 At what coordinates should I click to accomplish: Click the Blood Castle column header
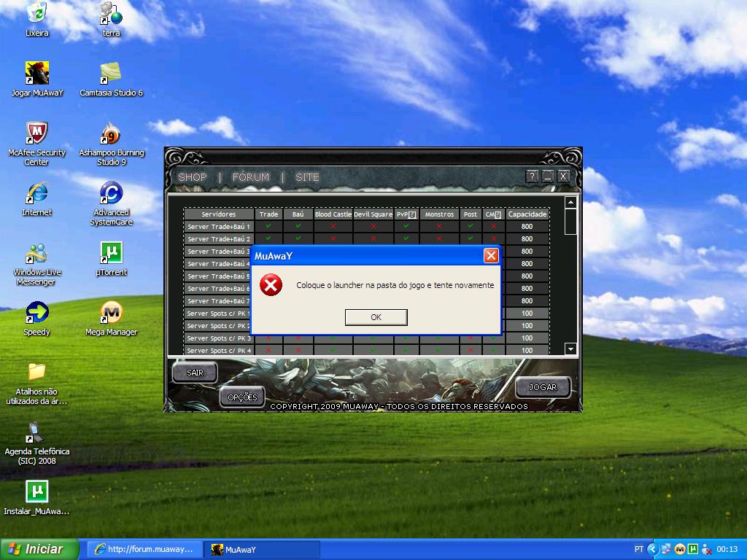coord(333,214)
